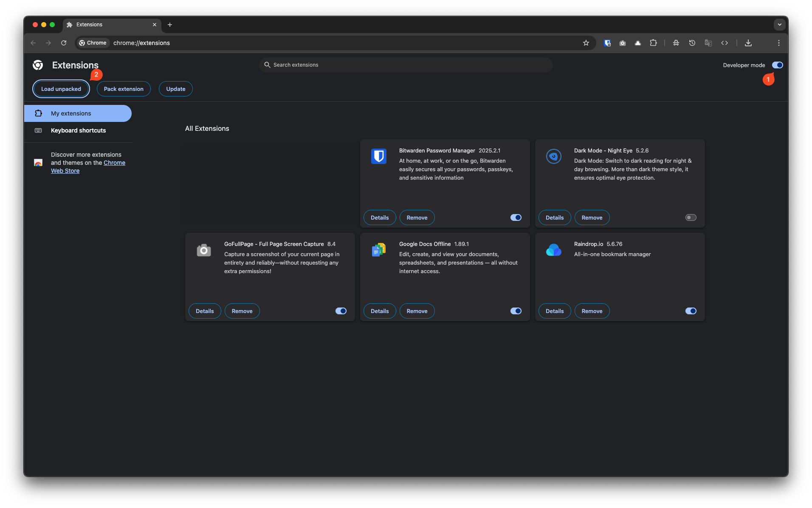Viewport: 812px width, 508px height.
Task: Close the Extensions tab
Action: tap(155, 25)
